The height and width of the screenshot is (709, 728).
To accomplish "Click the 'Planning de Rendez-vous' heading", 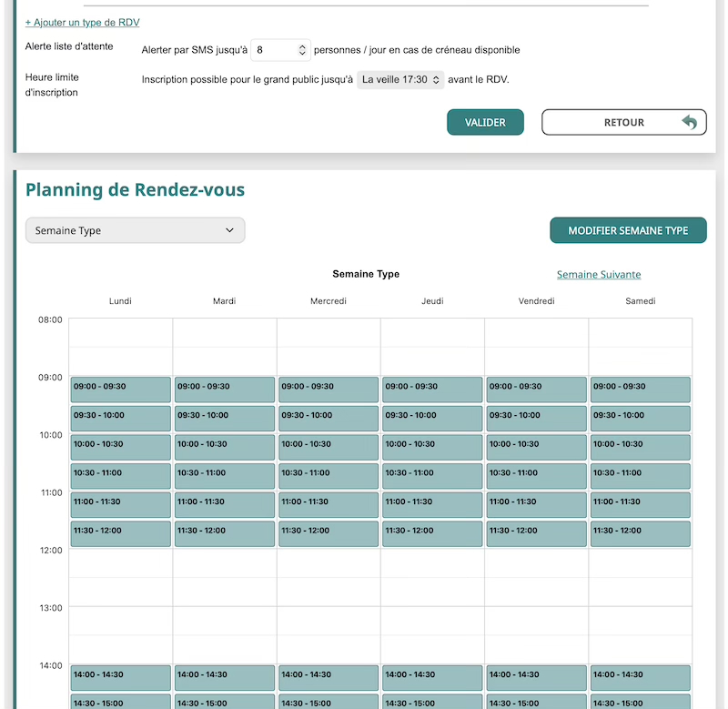I will pos(135,189).
